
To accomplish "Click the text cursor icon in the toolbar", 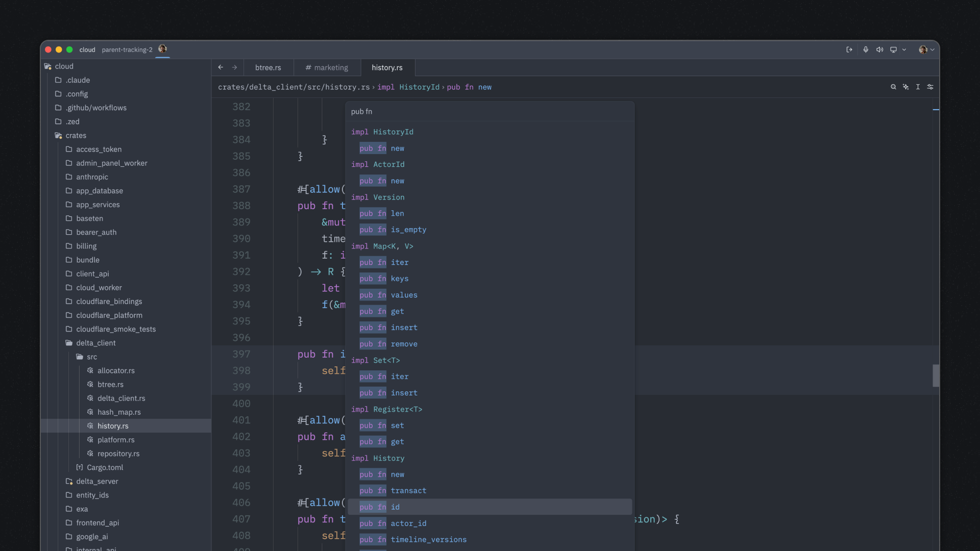I will pos(918,87).
